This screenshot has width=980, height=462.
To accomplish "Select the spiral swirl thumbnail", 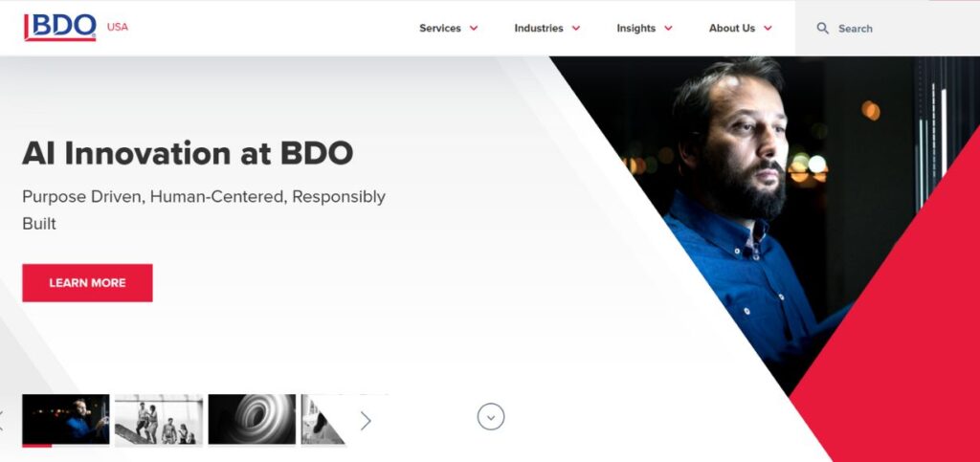I will (252, 420).
